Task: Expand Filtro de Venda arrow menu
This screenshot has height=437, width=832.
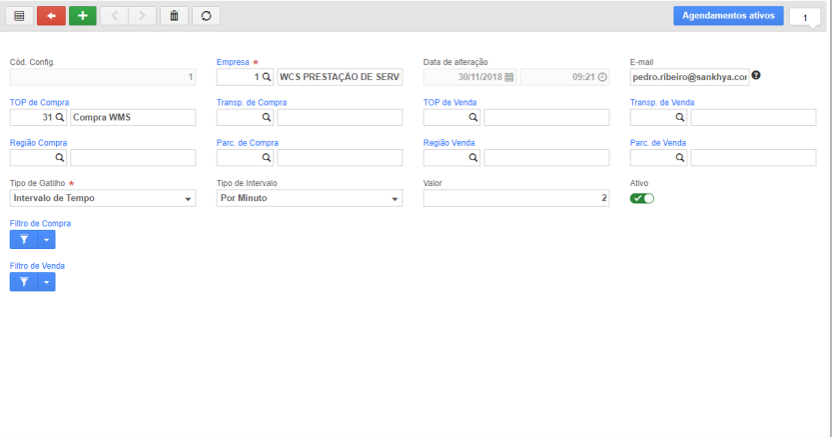Action: (x=47, y=282)
